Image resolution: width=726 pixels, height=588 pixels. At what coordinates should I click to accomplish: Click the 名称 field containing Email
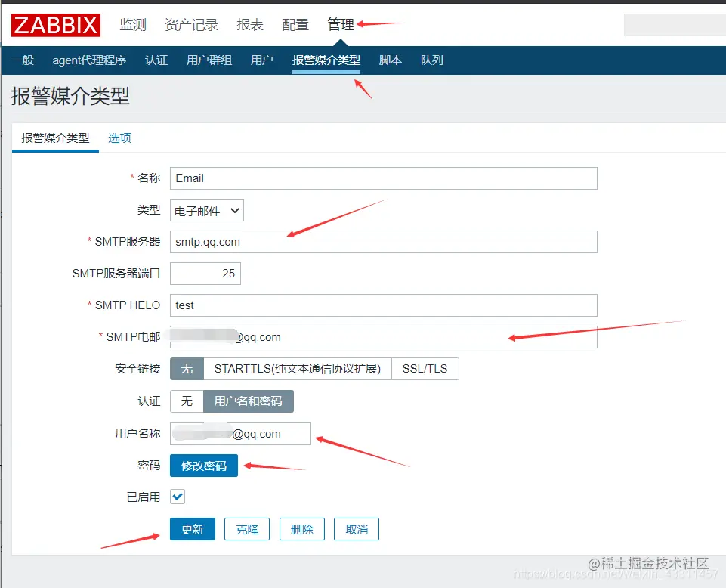[x=383, y=178]
